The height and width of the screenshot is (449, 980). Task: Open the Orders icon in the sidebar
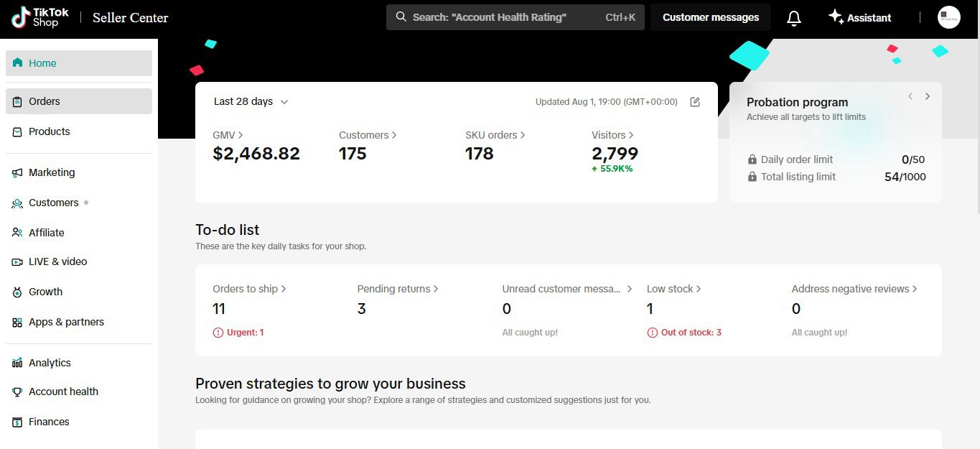point(17,101)
